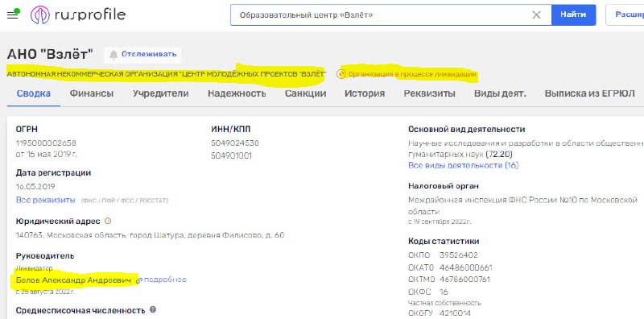Screen dimensions: 644x319
Task: Open the Расшир... advanced search button
Action: [x=625, y=14]
